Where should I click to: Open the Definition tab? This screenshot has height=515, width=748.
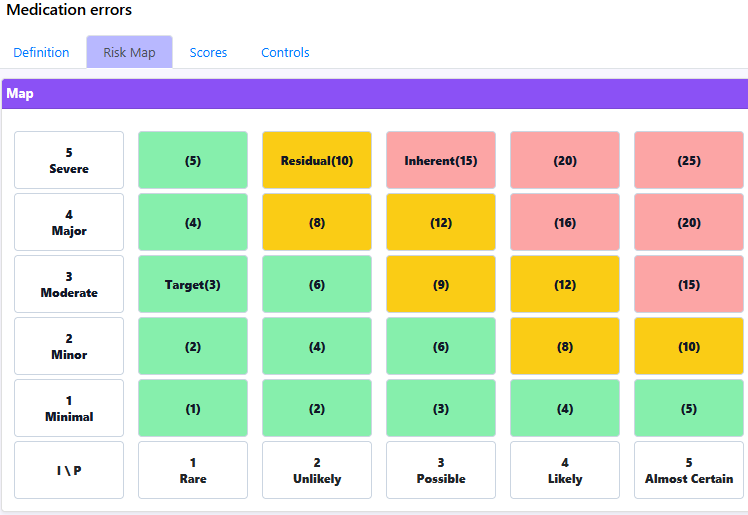point(41,52)
